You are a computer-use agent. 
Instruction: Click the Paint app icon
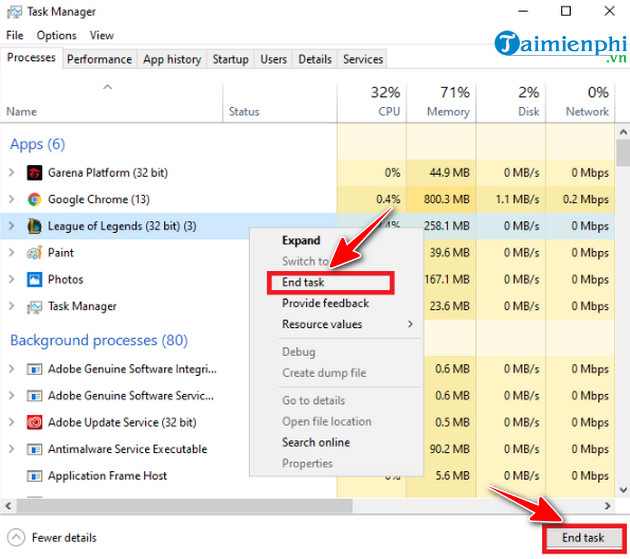click(34, 253)
